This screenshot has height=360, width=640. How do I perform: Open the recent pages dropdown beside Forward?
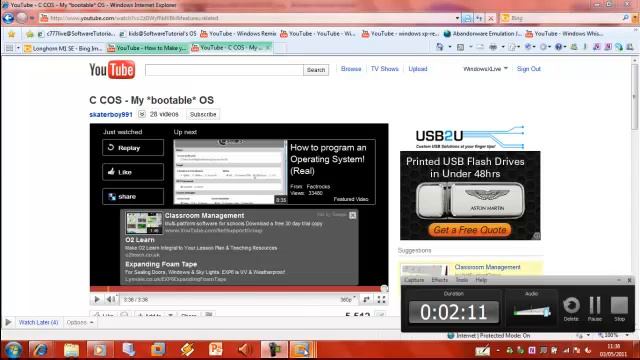coord(33,18)
